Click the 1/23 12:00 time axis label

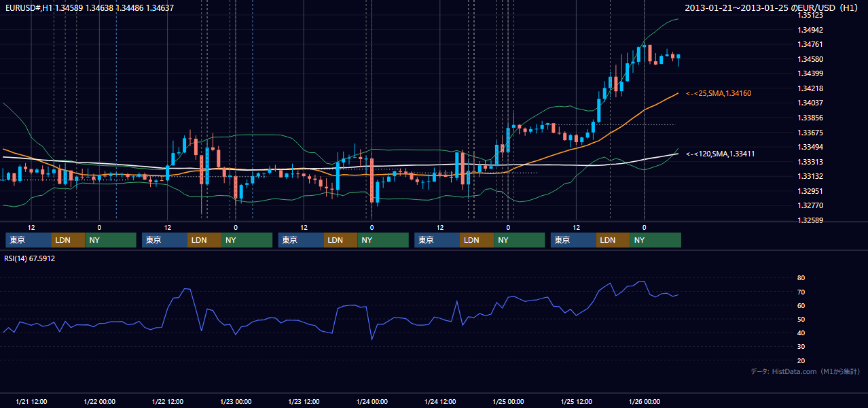click(304, 402)
